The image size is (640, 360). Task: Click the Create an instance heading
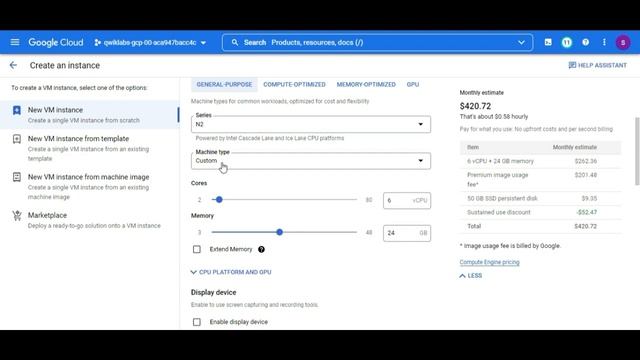point(65,65)
